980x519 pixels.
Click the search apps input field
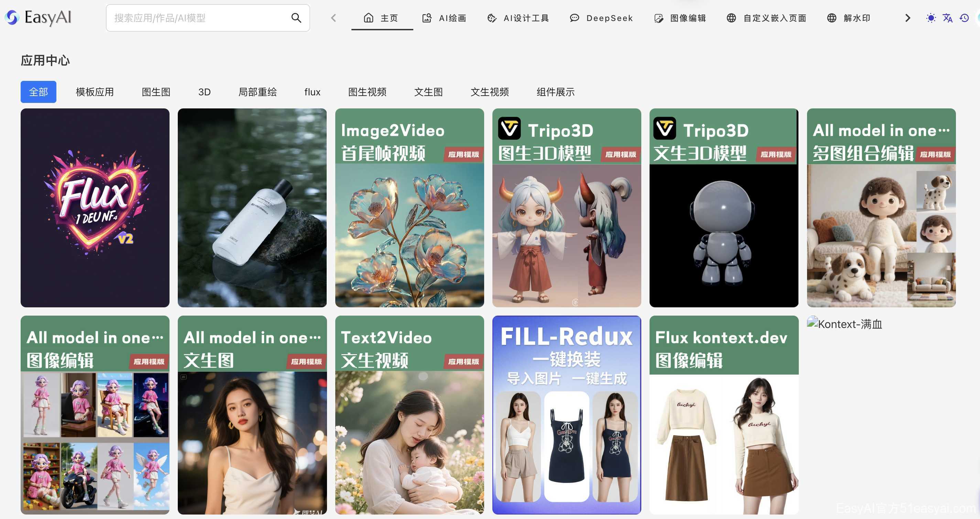pos(208,18)
